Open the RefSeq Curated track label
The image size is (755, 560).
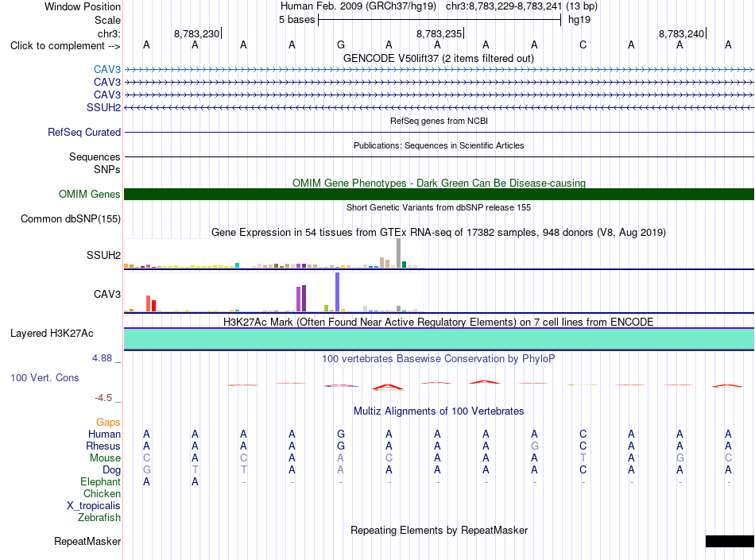tap(84, 133)
